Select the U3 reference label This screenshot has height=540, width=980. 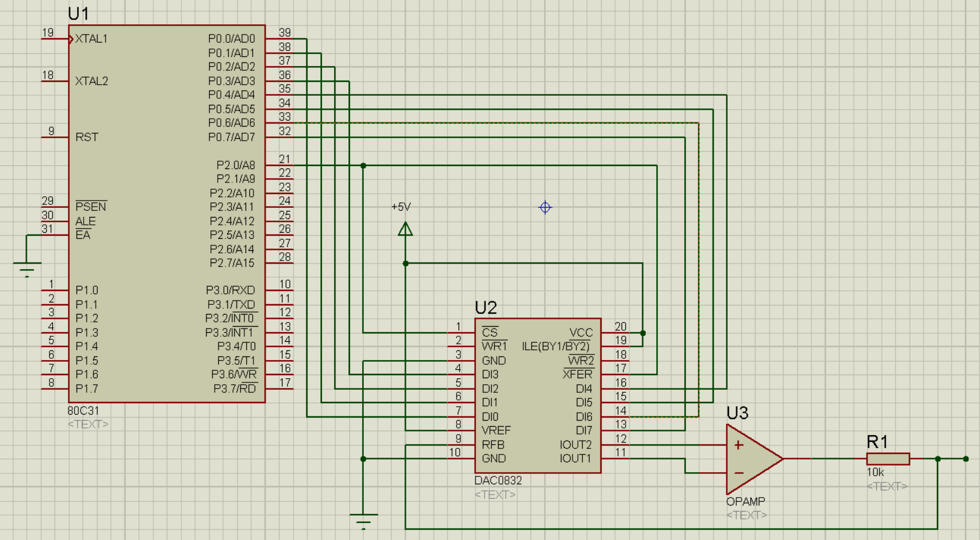pyautogui.click(x=737, y=413)
